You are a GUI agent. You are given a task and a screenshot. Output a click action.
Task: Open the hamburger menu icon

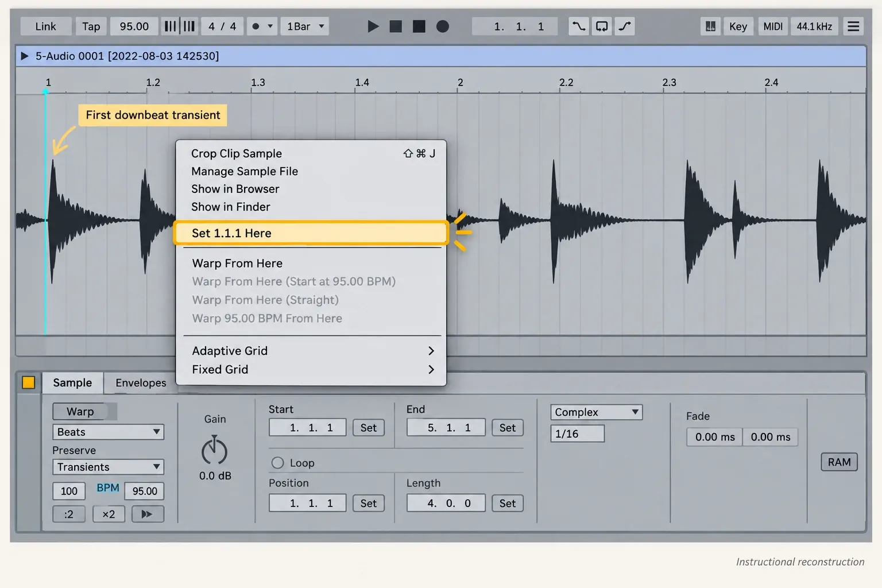point(853,26)
